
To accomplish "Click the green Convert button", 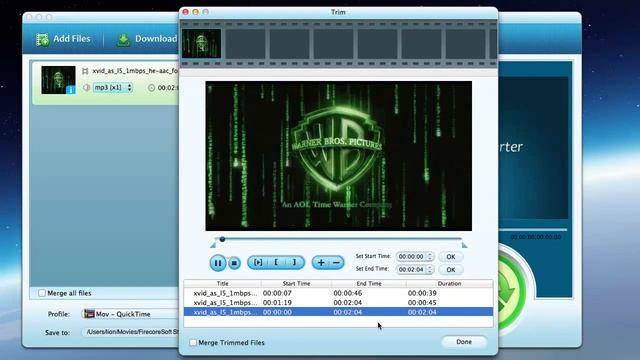I will (x=511, y=290).
